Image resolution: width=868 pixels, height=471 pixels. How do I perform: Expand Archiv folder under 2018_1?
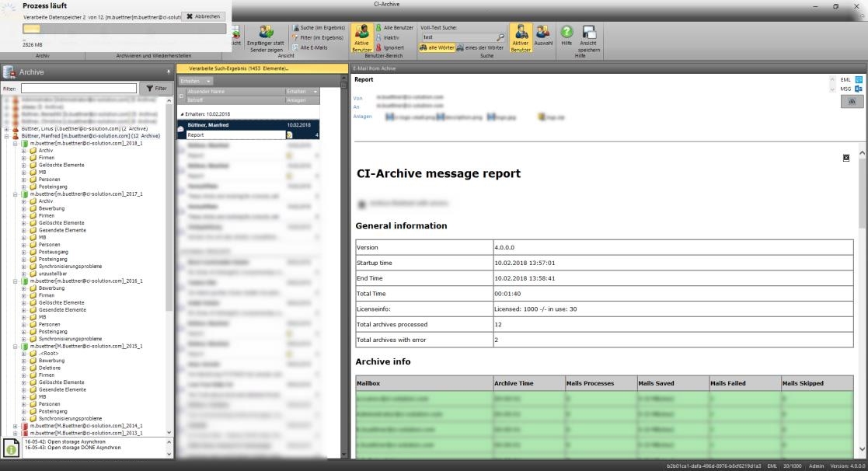(24, 151)
